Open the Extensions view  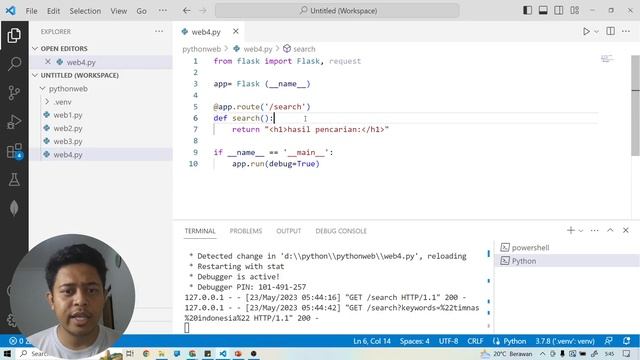click(x=14, y=151)
